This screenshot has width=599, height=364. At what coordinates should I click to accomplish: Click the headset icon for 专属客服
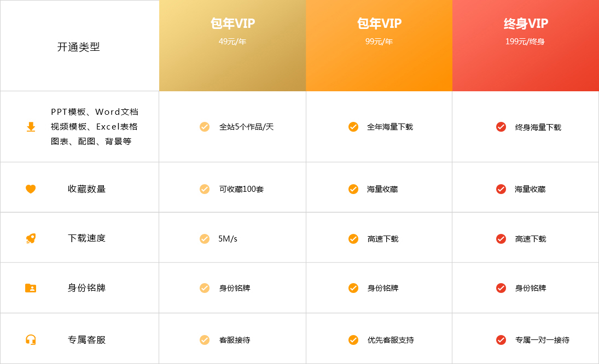tap(31, 339)
